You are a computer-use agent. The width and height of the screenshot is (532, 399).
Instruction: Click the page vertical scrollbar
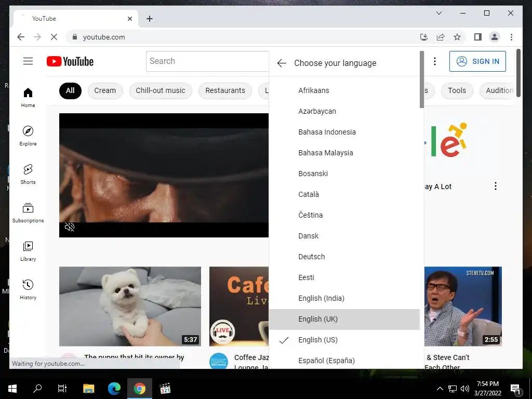[518, 73]
